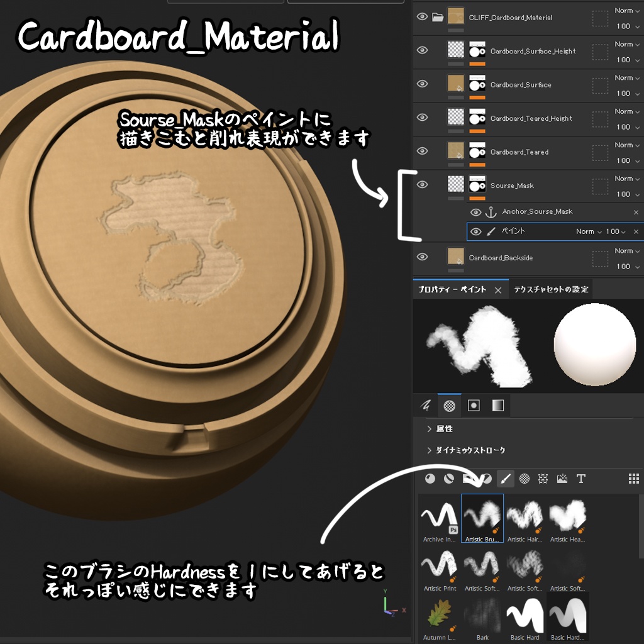Screen dimensions: 644x644
Task: Select the Paint brush tool in the shelf toolbar
Action: coord(505,479)
